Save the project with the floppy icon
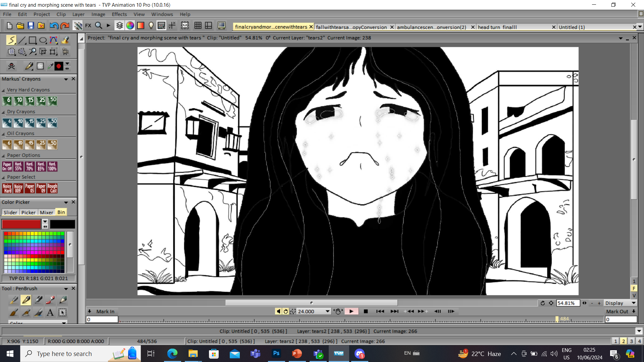The image size is (644, 362). [x=31, y=25]
